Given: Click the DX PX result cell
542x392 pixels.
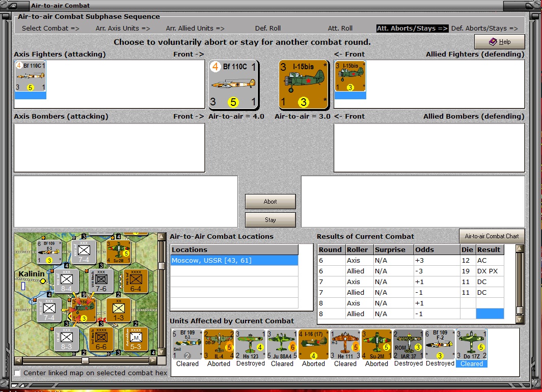Looking at the screenshot, I should click(490, 271).
